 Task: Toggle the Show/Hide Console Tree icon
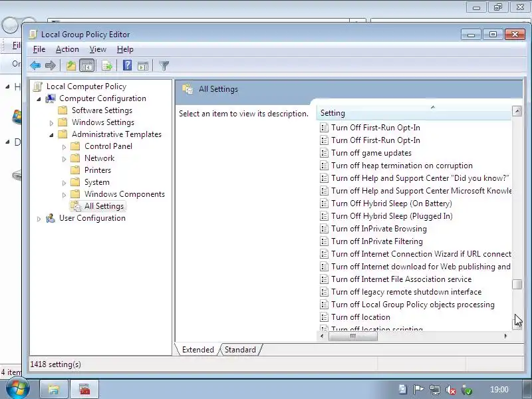coord(87,65)
